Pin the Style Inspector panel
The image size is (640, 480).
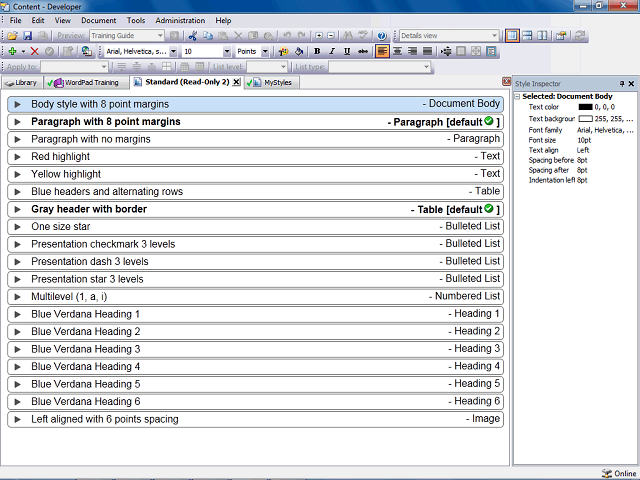coord(622,84)
